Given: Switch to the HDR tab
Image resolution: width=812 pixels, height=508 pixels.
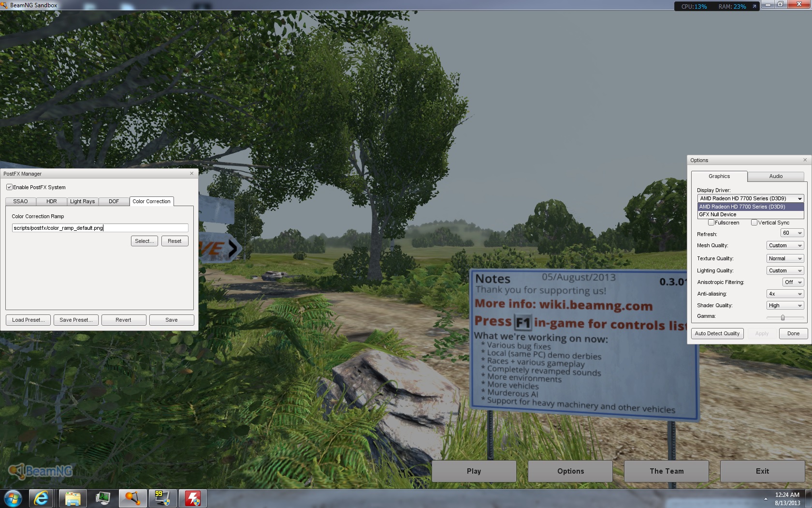Looking at the screenshot, I should (52, 201).
